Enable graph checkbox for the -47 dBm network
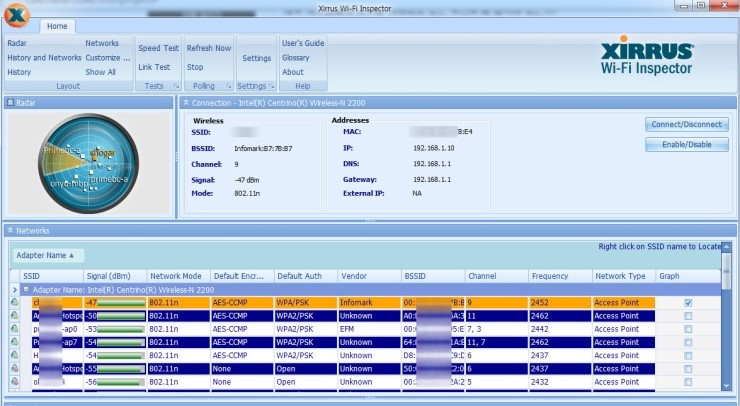Screen dimensions: 740x406 [688, 303]
